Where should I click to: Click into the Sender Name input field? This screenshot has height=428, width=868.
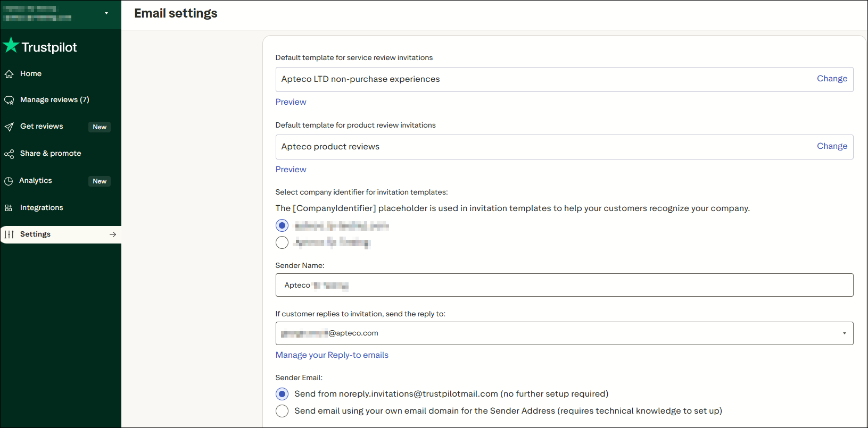coord(564,285)
